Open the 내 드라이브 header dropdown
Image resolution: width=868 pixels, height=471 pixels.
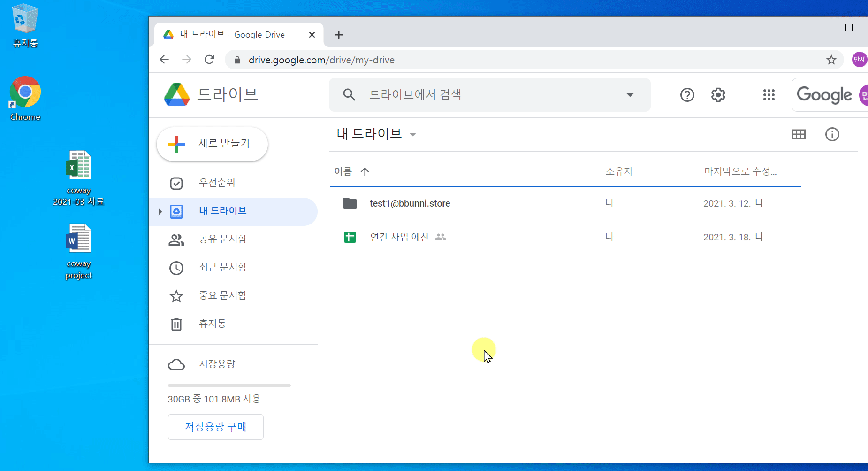pyautogui.click(x=413, y=134)
